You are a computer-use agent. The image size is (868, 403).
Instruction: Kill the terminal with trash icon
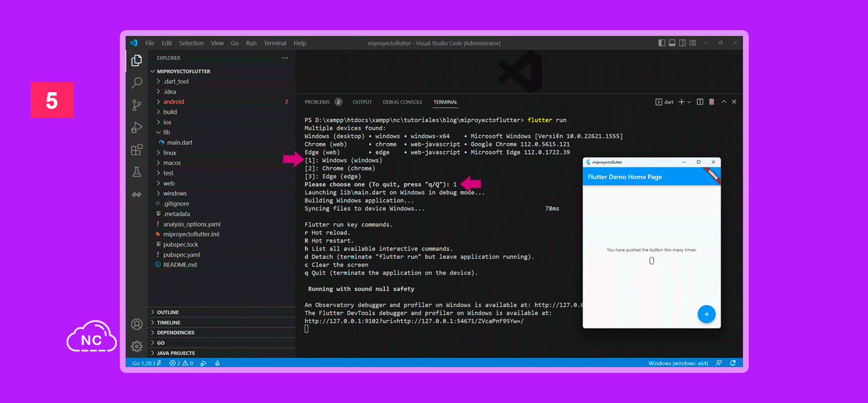pos(712,102)
